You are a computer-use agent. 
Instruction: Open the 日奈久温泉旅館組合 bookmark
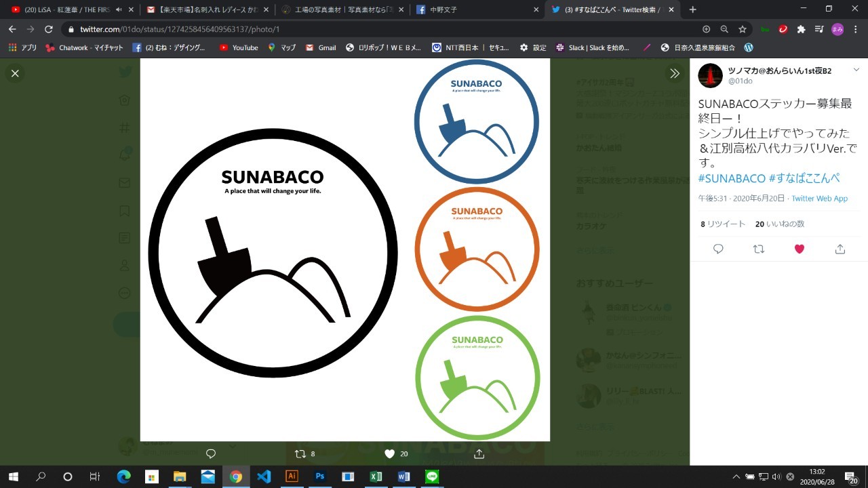(698, 47)
